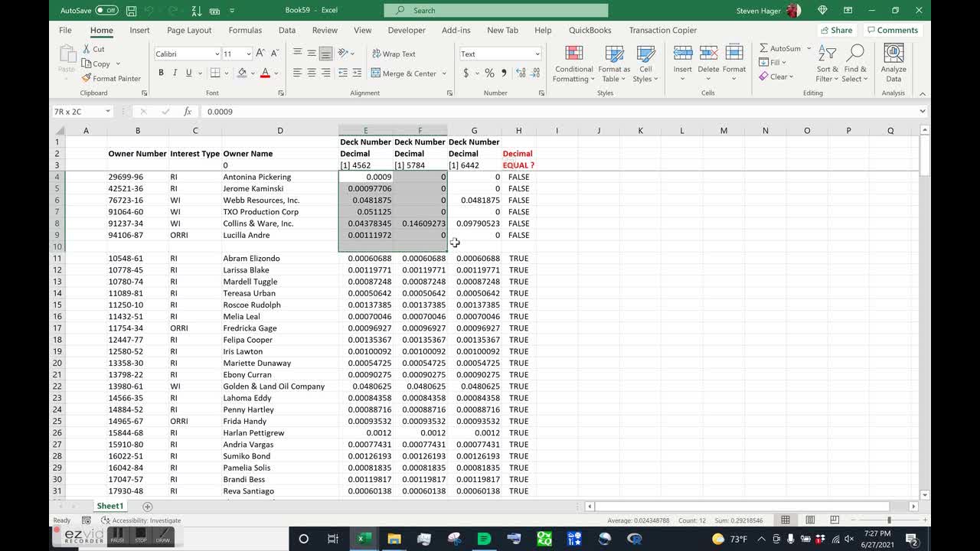Click the Insert cells icon
The width and height of the screenshot is (980, 551).
682,53
